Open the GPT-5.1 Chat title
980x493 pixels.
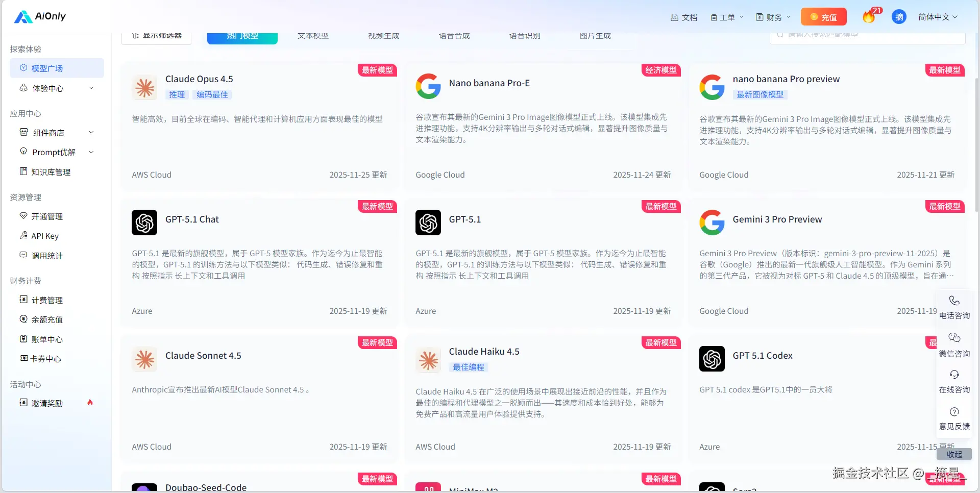pos(192,219)
